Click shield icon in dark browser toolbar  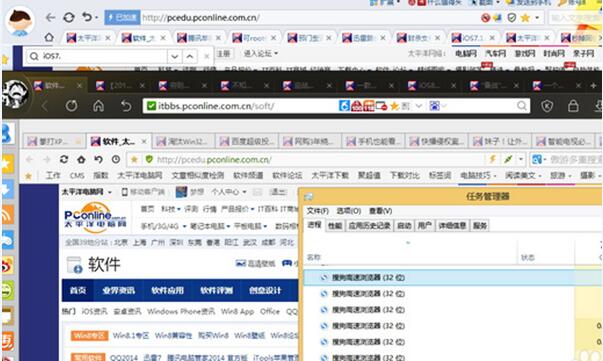(x=547, y=106)
